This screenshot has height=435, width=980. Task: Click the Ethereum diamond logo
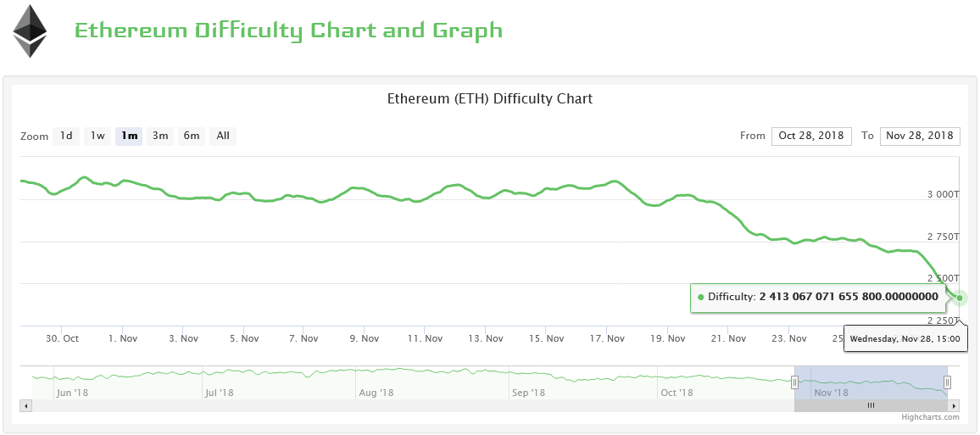point(30,31)
